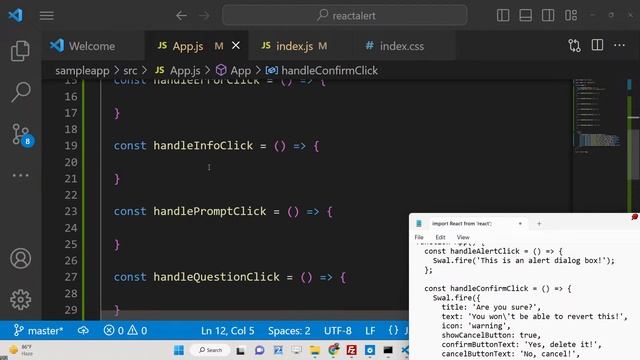Image resolution: width=640 pixels, height=360 pixels.
Task: Open the Accounts menu icon
Action: (20, 258)
